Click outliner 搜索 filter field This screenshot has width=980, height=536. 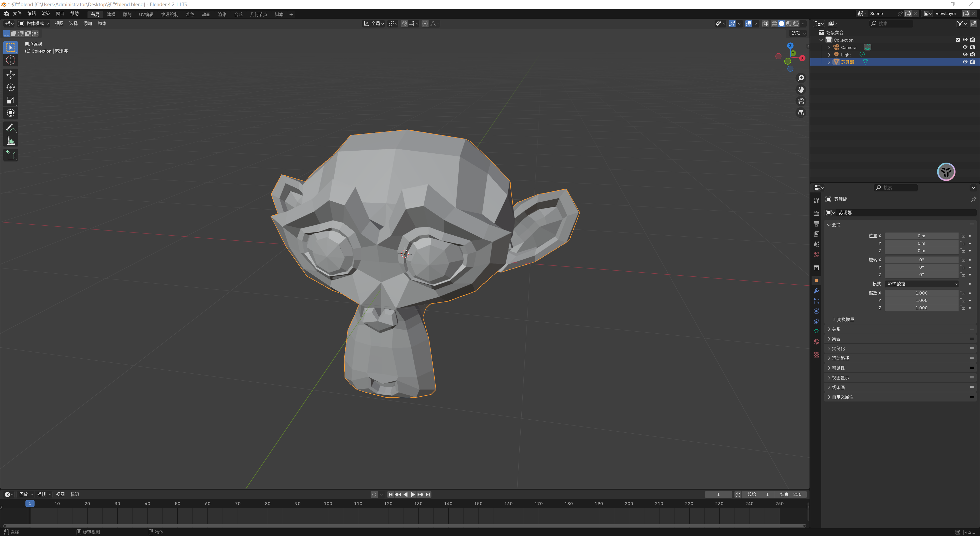coord(891,23)
